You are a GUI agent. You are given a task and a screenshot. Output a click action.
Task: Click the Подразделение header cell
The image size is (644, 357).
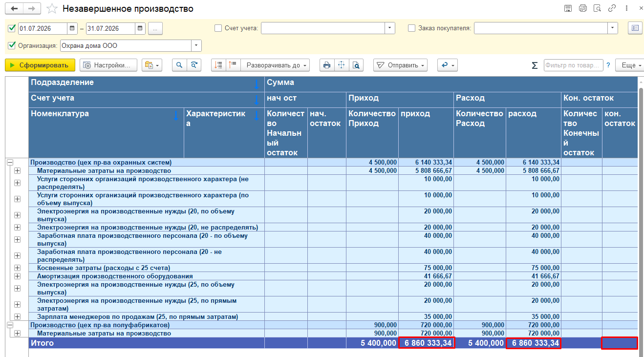pos(147,84)
